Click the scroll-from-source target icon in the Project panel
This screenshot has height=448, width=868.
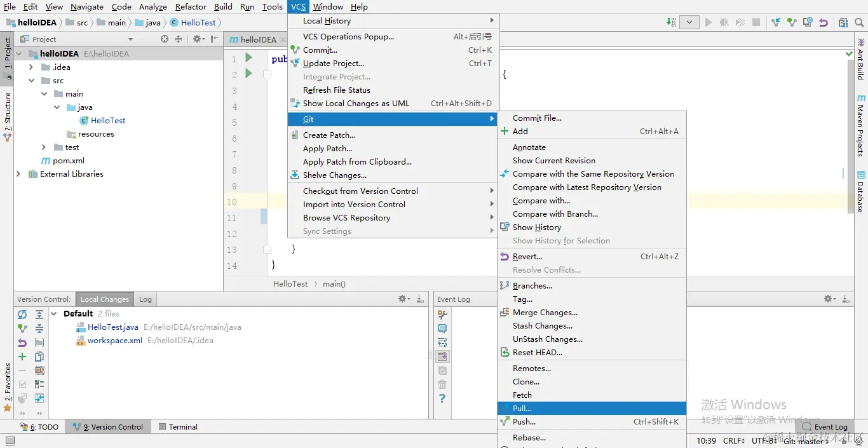pyautogui.click(x=165, y=39)
